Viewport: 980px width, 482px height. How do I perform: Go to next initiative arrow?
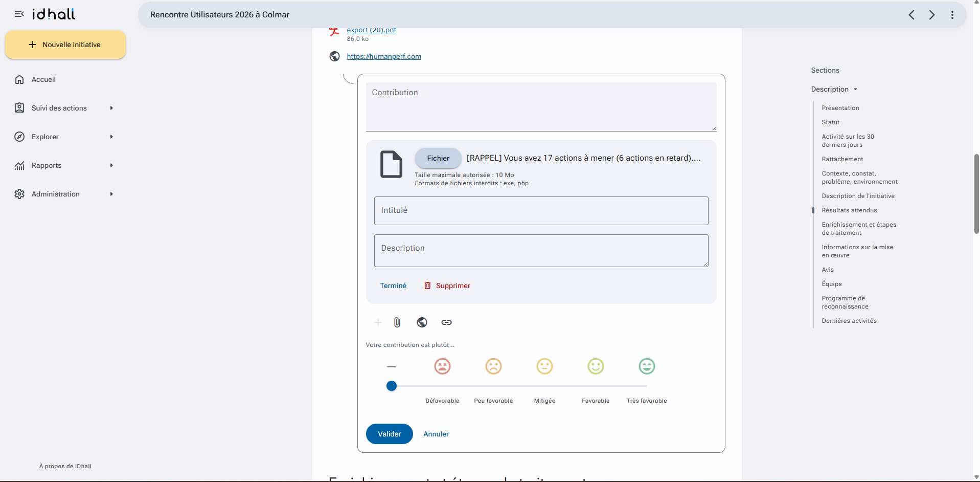(932, 15)
